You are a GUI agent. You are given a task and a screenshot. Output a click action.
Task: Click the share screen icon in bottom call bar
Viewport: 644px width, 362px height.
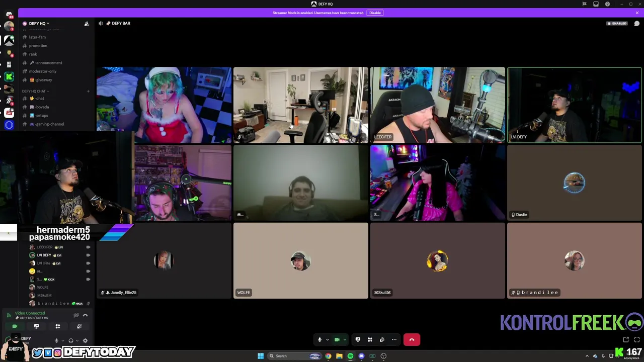pyautogui.click(x=358, y=340)
